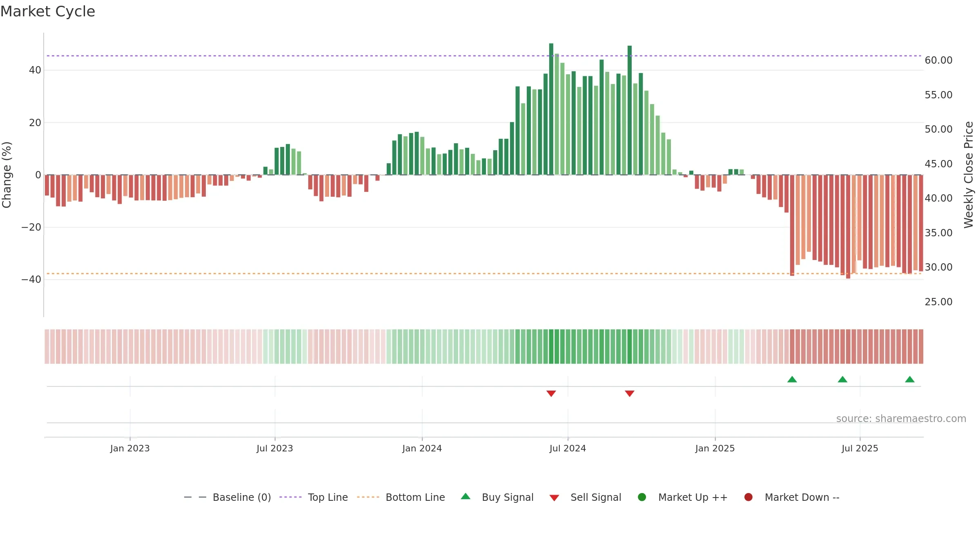The image size is (980, 551).
Task: Click the Buy Signal legend entry
Action: click(497, 497)
